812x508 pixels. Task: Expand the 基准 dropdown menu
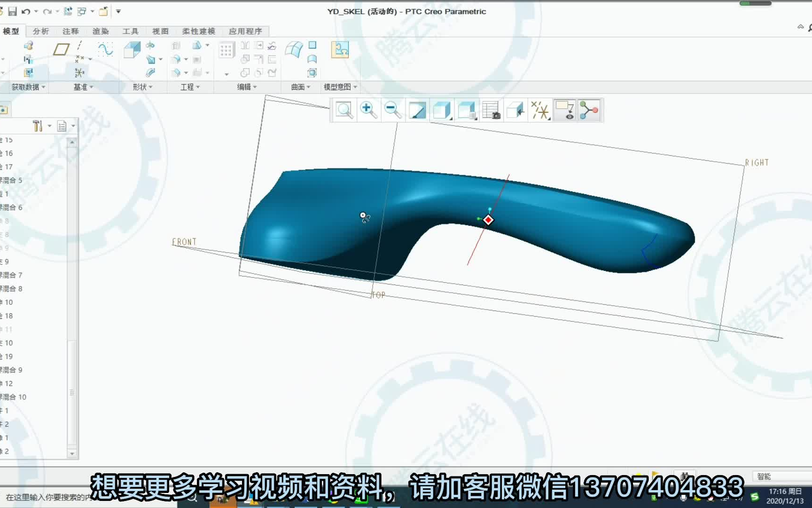click(x=82, y=87)
